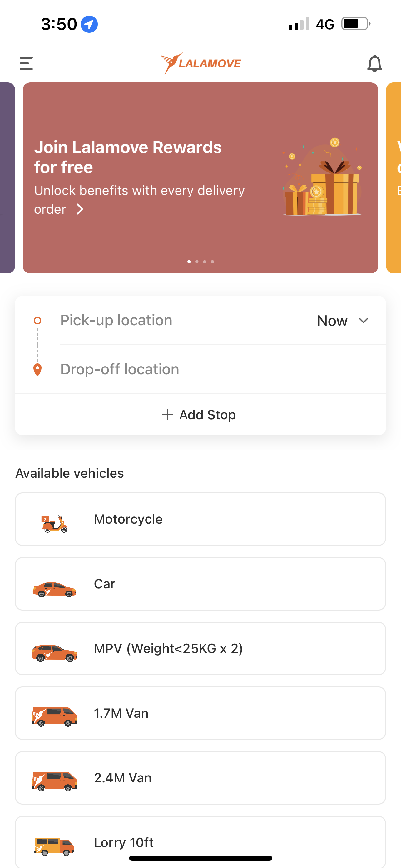Screen dimensions: 401x868
Task: Tap the orange drop-off pin icon
Action: (x=37, y=370)
